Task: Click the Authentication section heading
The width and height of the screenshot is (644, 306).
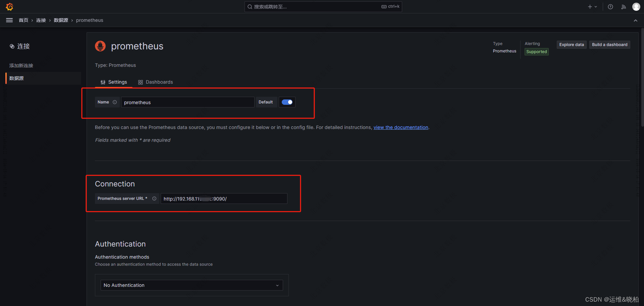Action: (120, 244)
